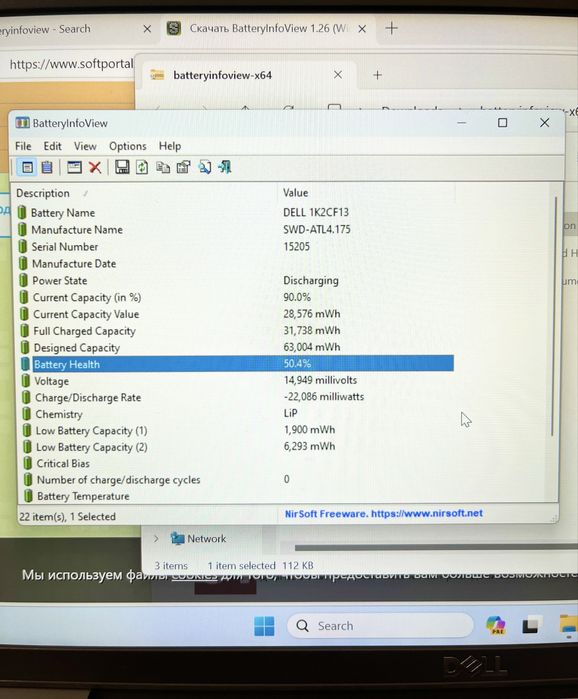Refresh battery info with green arrows icon
578x699 pixels.
142,168
